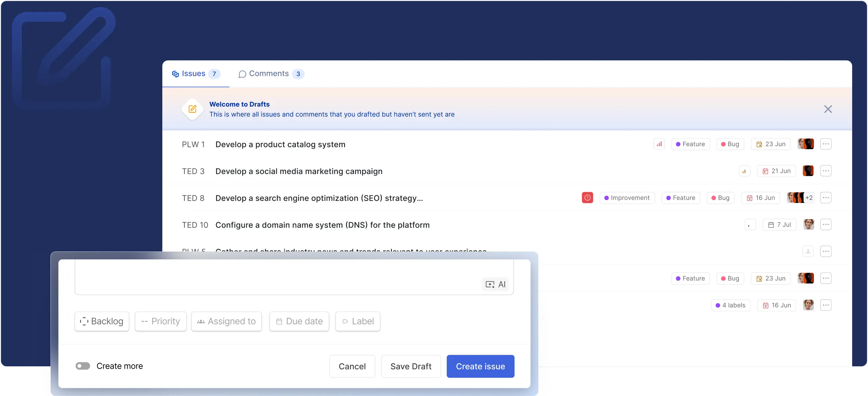This screenshot has width=868, height=396.
Task: Open the Backlog status dropdown
Action: click(x=102, y=321)
